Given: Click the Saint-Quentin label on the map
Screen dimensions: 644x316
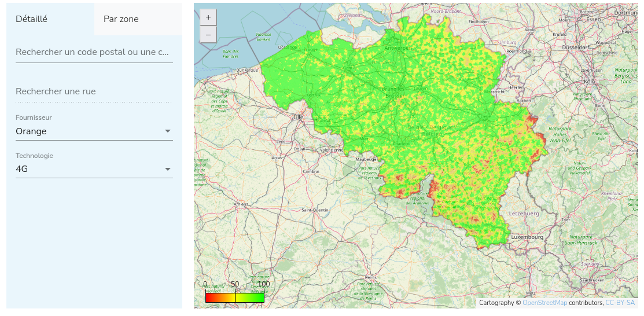Looking at the screenshot, I should click(x=315, y=210).
